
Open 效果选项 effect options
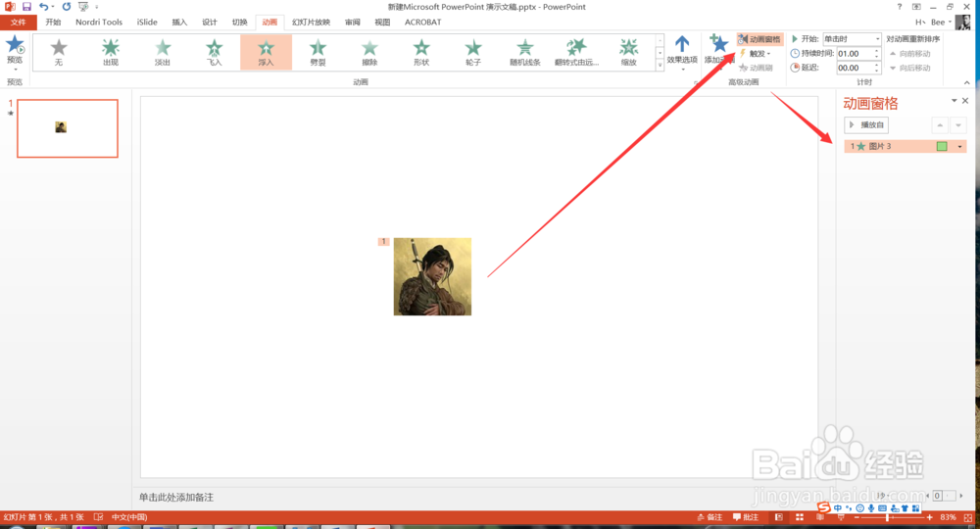[682, 51]
